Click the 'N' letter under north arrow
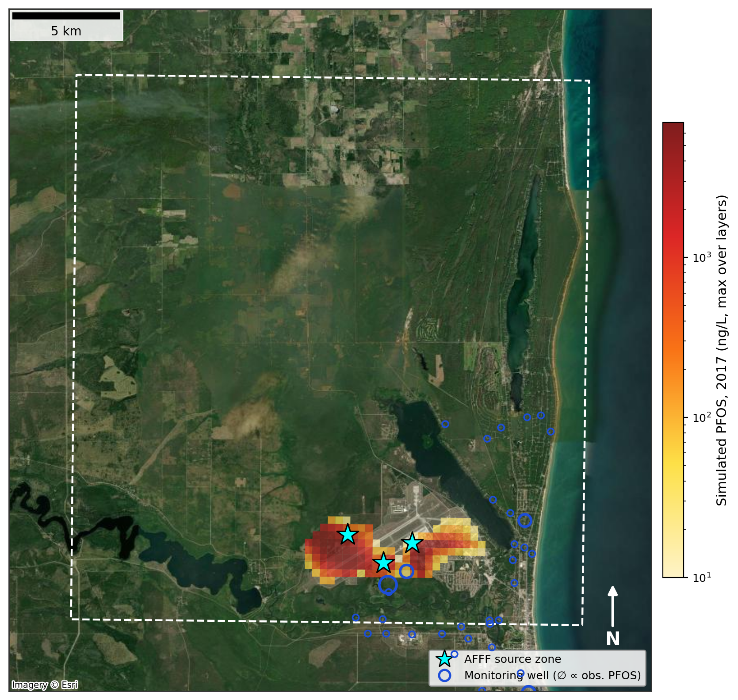 (x=612, y=639)
